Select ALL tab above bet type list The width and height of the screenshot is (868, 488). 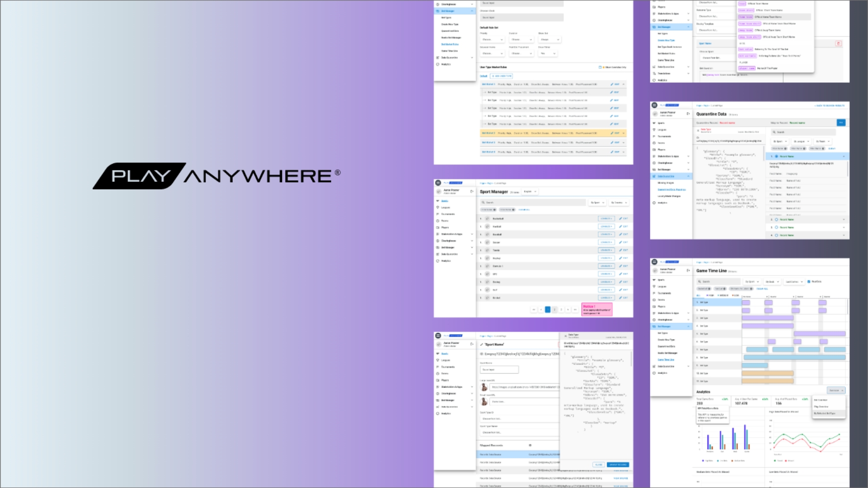point(698,296)
